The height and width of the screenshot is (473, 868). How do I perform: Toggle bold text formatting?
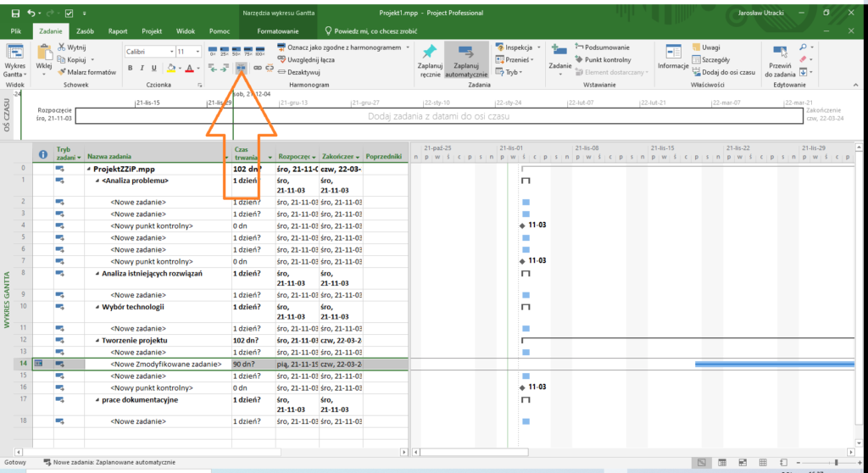point(131,68)
